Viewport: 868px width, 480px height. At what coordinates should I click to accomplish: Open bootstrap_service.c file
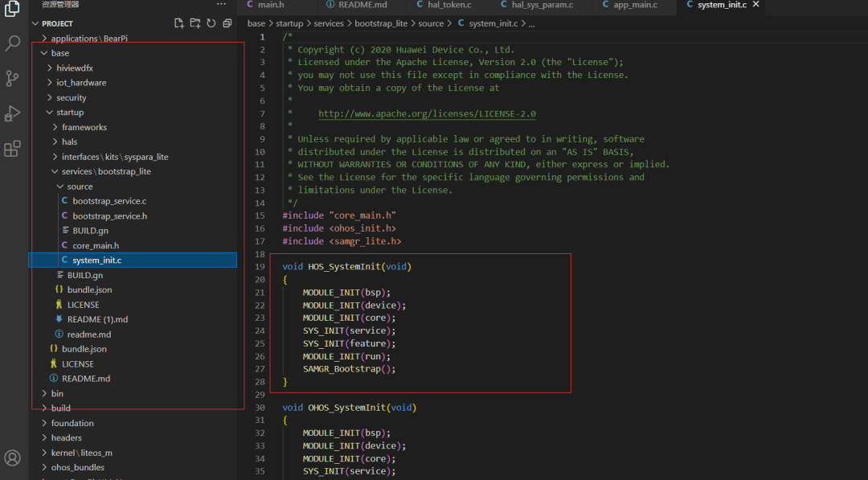point(109,201)
